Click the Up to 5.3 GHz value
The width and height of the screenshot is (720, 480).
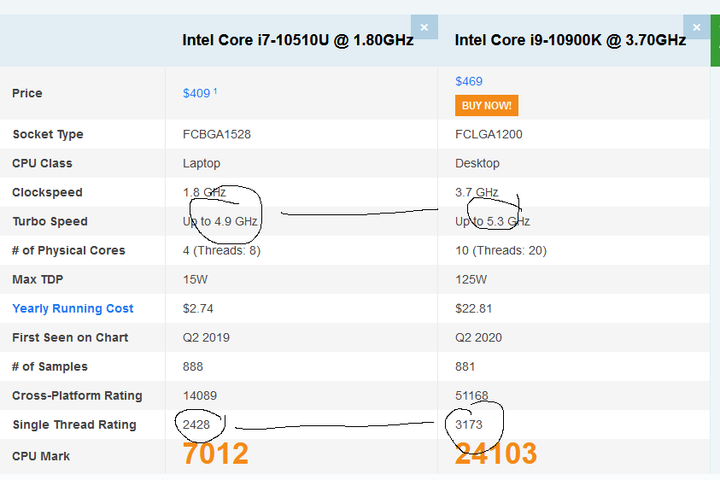click(492, 221)
